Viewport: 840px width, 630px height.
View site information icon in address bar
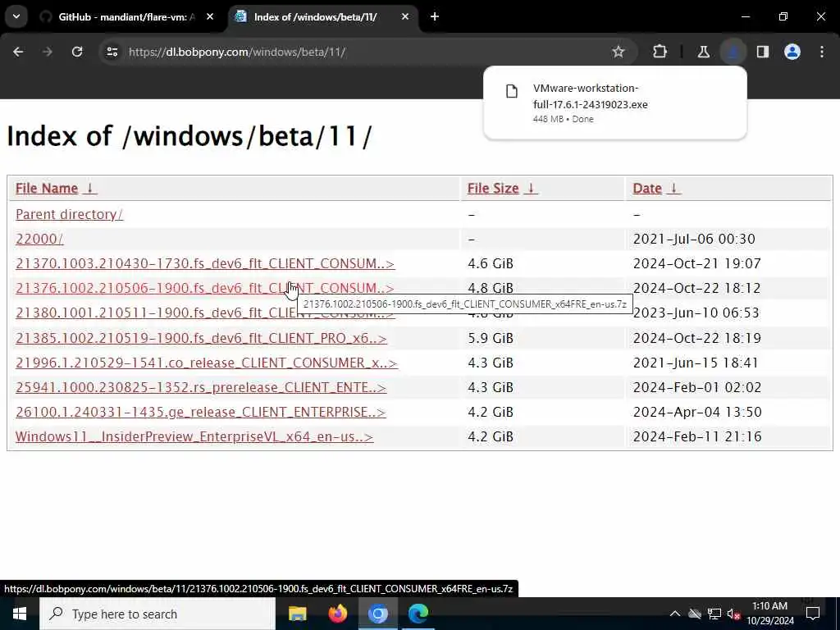coord(112,52)
